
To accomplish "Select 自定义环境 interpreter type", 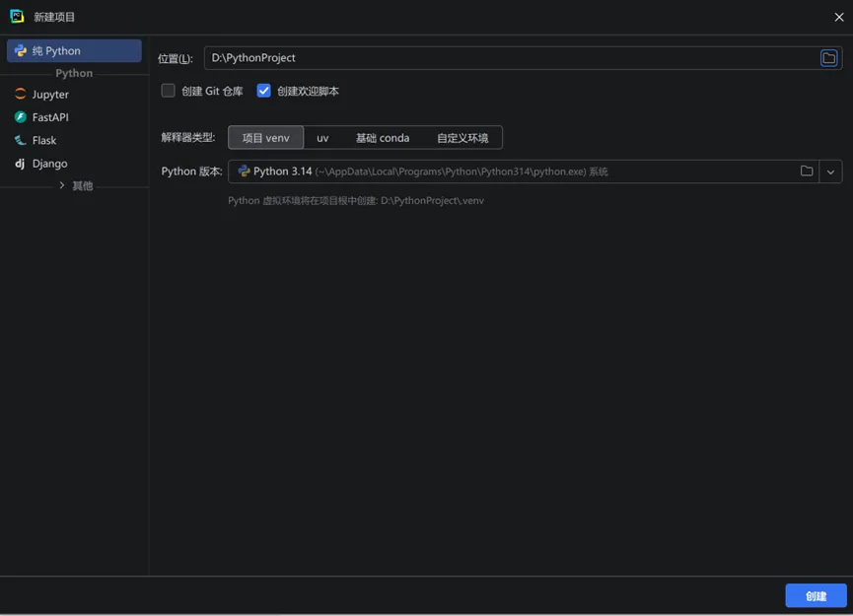I will tap(462, 138).
